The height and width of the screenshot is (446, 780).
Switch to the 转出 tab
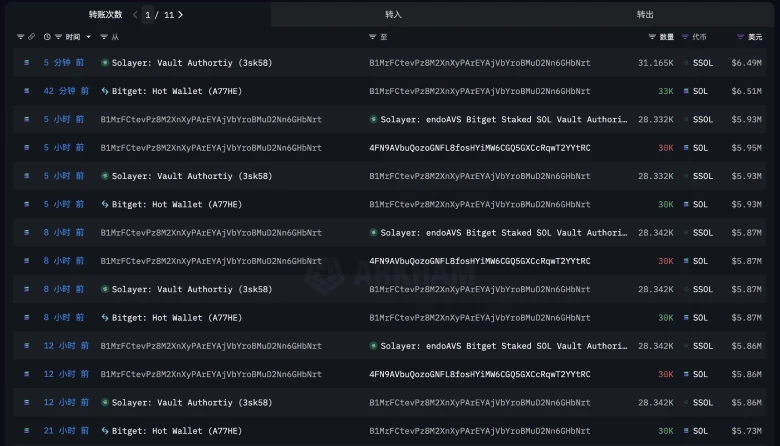tap(645, 15)
